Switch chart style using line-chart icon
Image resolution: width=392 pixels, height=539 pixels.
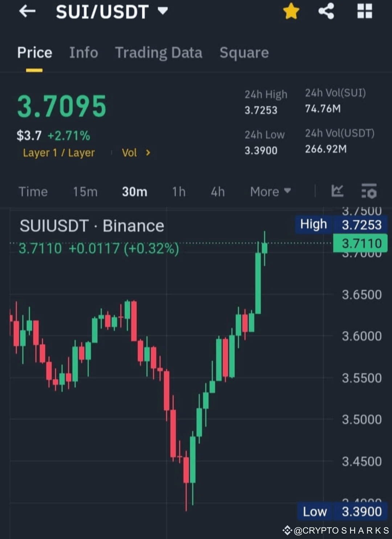coord(338,191)
